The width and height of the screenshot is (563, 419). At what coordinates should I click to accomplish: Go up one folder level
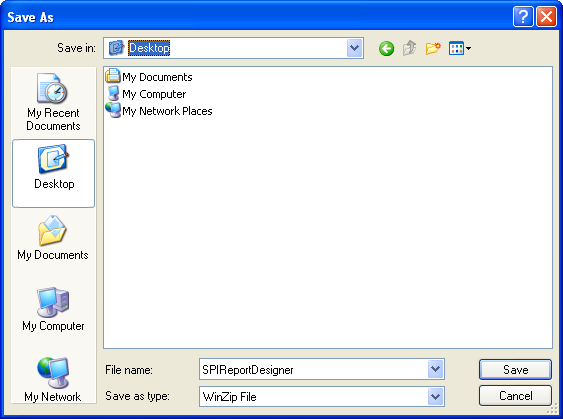409,48
